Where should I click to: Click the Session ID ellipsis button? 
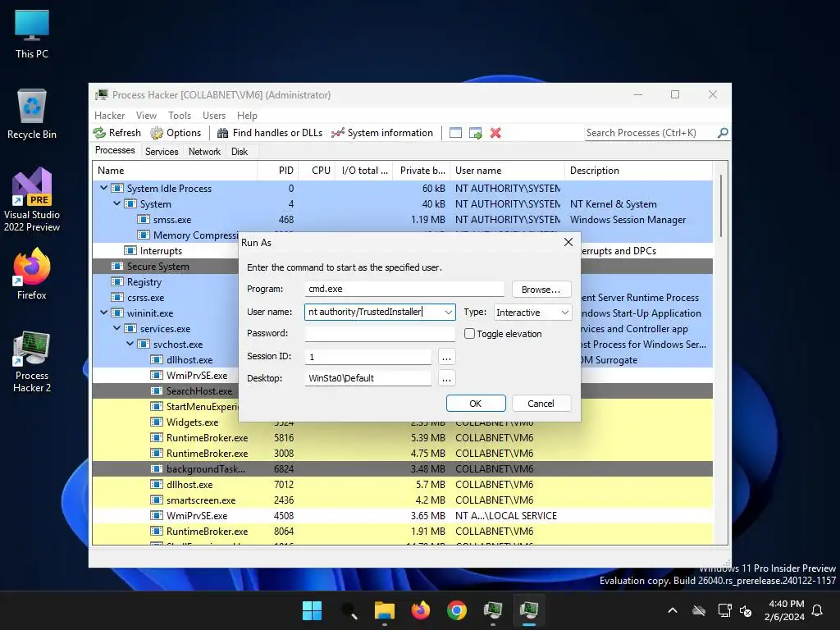coord(446,357)
